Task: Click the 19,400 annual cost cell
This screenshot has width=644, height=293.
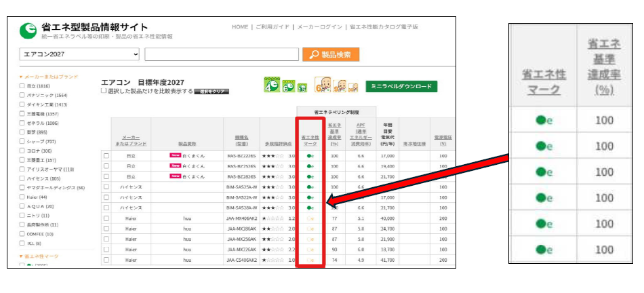Action: tap(387, 166)
